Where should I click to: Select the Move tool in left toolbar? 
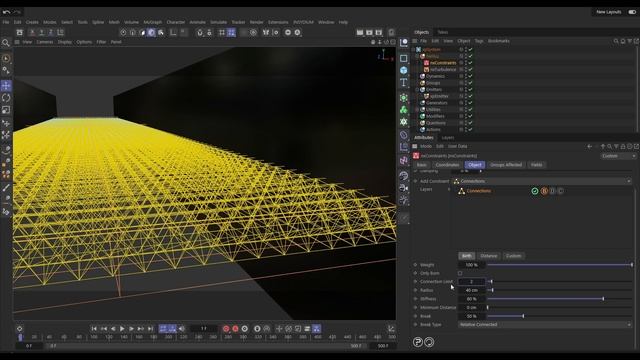[6, 86]
